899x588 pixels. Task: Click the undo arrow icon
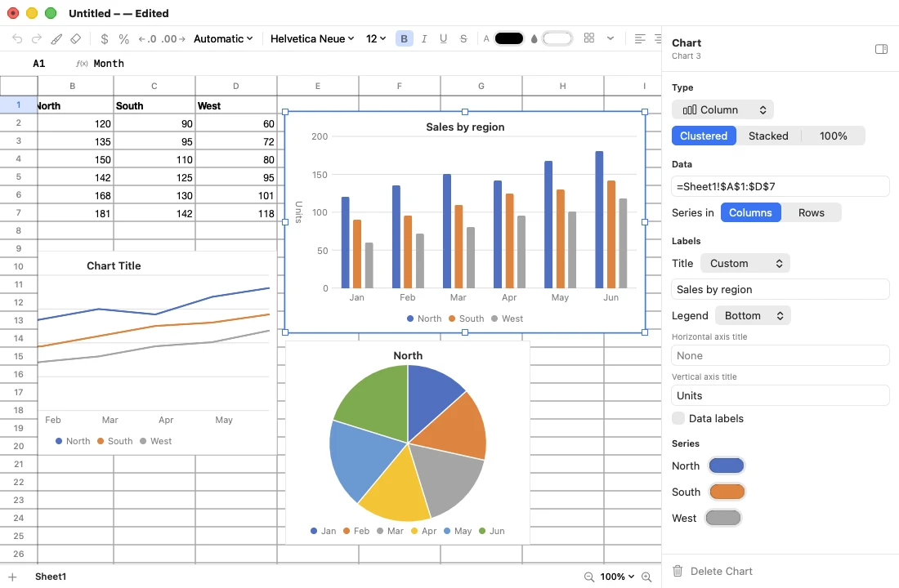[x=17, y=38]
